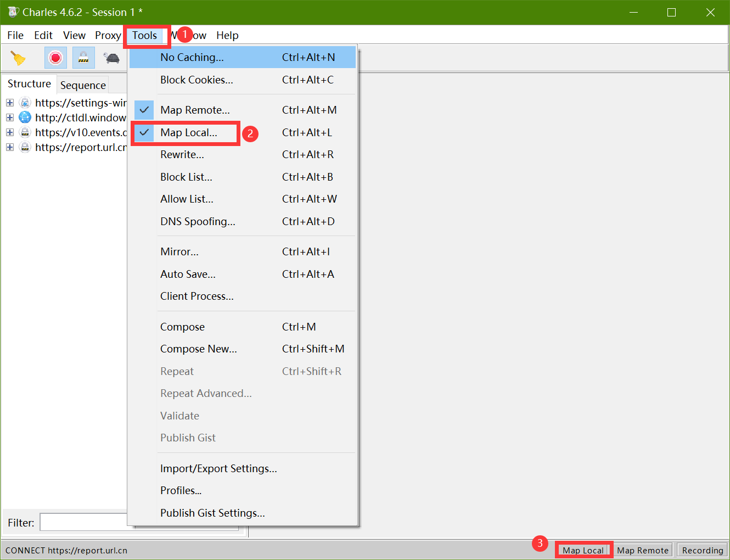Expand the http://ctldl.window tree node
Viewport: 730px width, 560px height.
click(9, 117)
